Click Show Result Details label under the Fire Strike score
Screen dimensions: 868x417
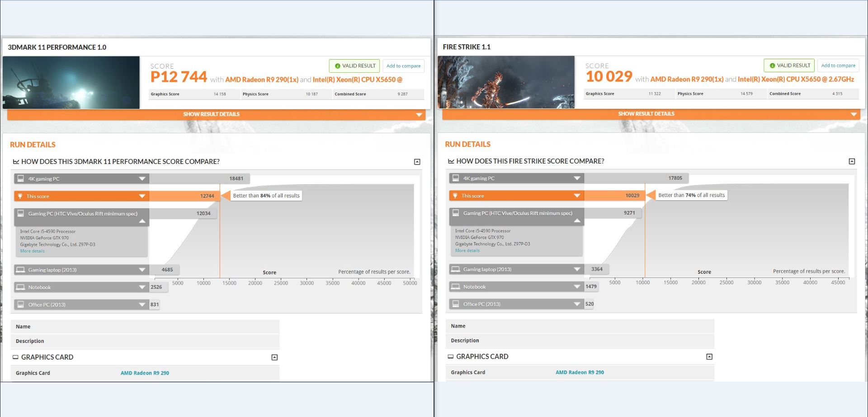point(646,114)
